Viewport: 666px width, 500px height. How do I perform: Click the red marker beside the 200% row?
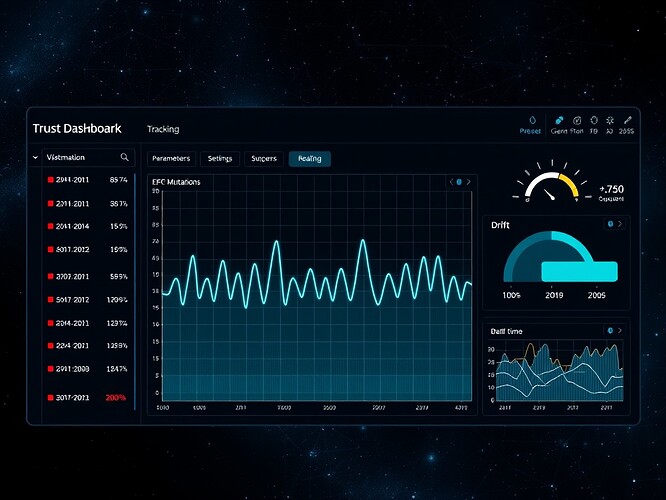click(51, 398)
